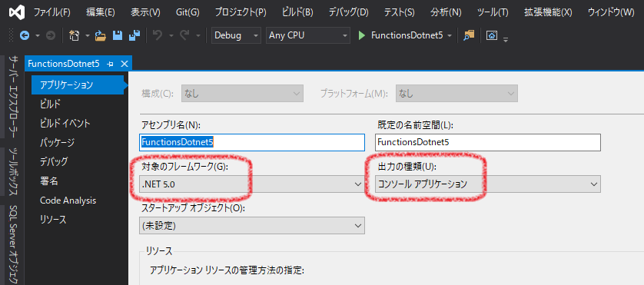Open the new project dropdown arrow

click(88, 36)
